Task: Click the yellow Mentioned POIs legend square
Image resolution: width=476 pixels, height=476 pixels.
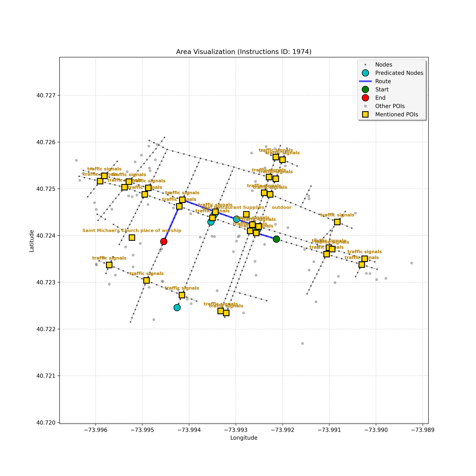Action: point(365,114)
